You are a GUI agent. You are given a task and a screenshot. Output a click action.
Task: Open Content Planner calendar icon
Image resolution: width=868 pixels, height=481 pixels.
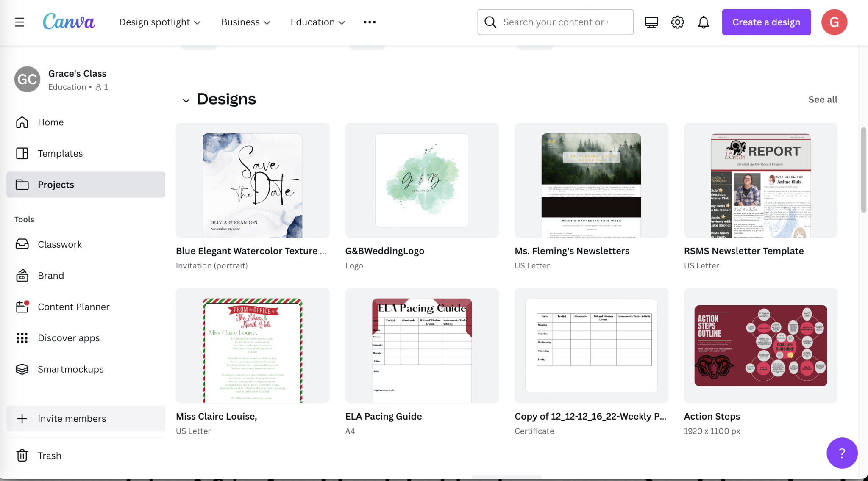pyautogui.click(x=22, y=307)
